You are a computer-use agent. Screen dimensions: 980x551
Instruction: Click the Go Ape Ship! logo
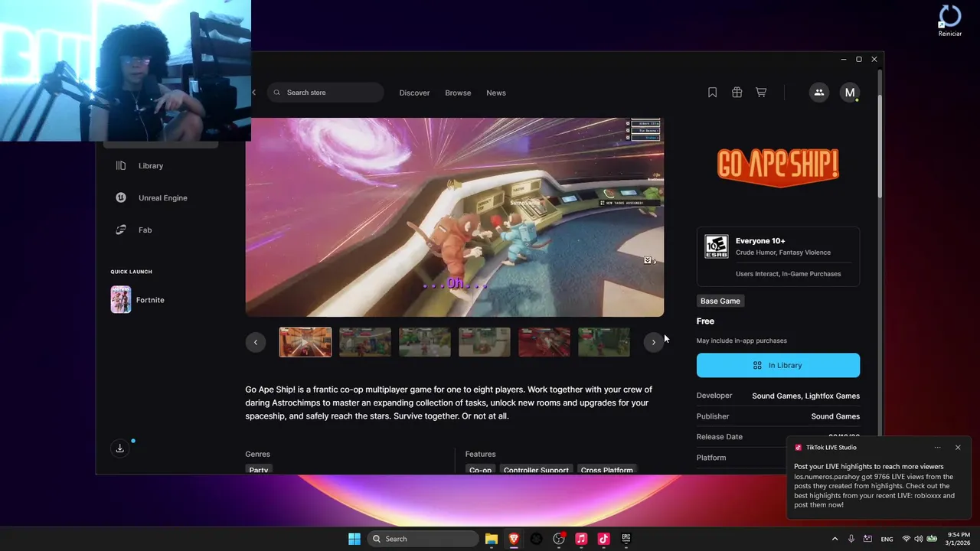coord(778,167)
